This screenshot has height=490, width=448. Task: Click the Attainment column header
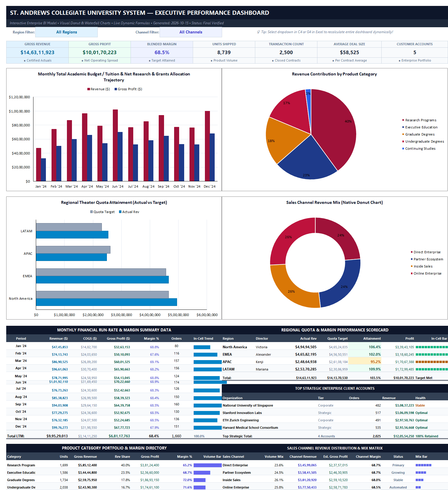click(x=372, y=339)
